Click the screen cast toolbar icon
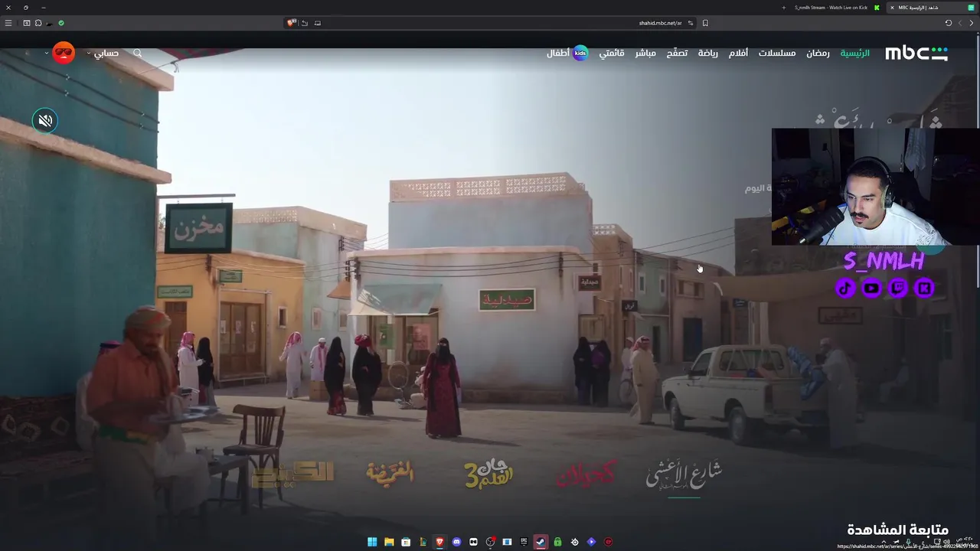This screenshot has width=980, height=551. coord(318,23)
